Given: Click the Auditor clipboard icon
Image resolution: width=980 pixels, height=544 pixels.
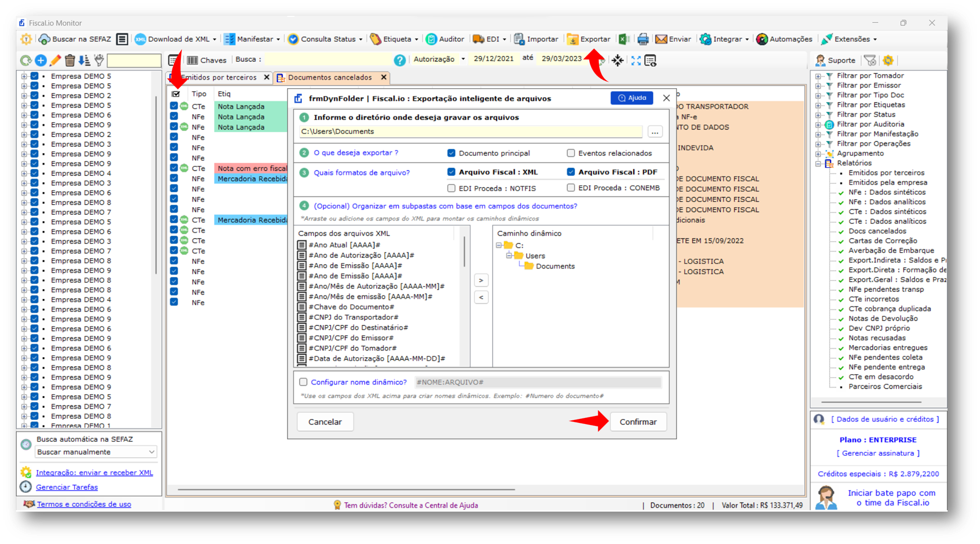Looking at the screenshot, I should [431, 39].
